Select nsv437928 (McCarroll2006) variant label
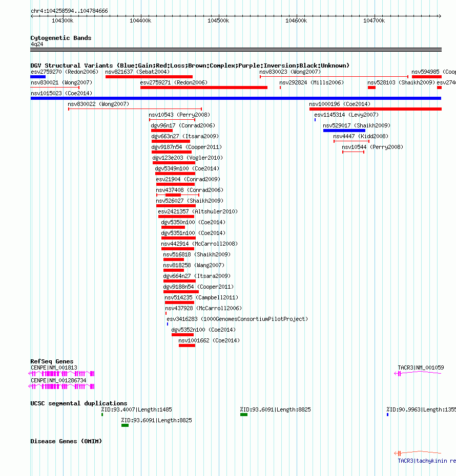456x476 pixels. (x=203, y=309)
